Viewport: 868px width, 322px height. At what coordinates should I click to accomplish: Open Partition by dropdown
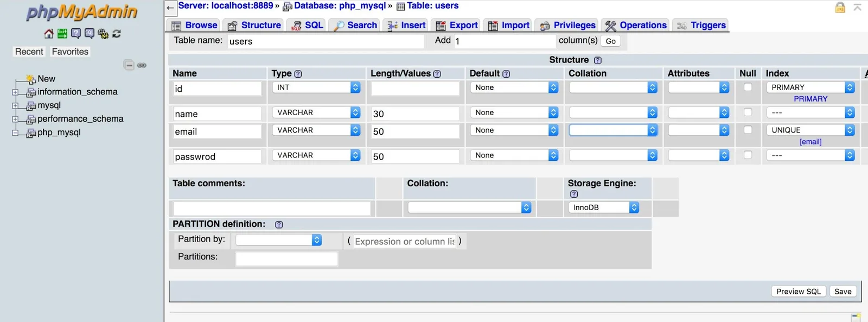(x=279, y=240)
